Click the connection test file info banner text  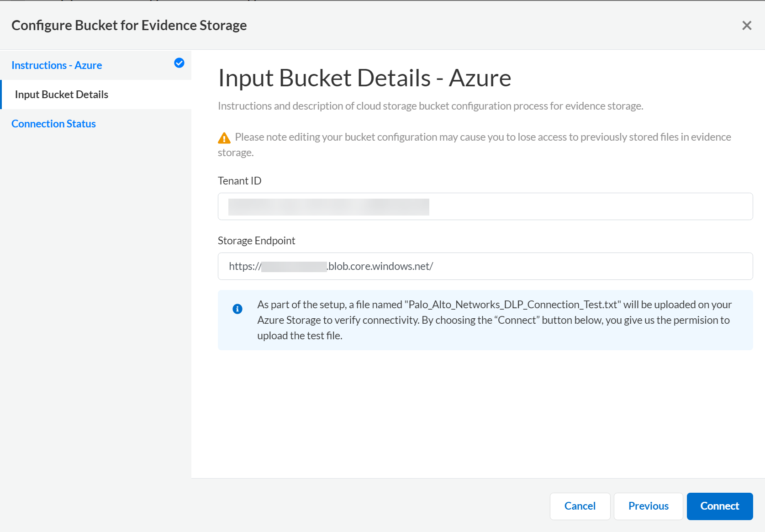coord(493,320)
